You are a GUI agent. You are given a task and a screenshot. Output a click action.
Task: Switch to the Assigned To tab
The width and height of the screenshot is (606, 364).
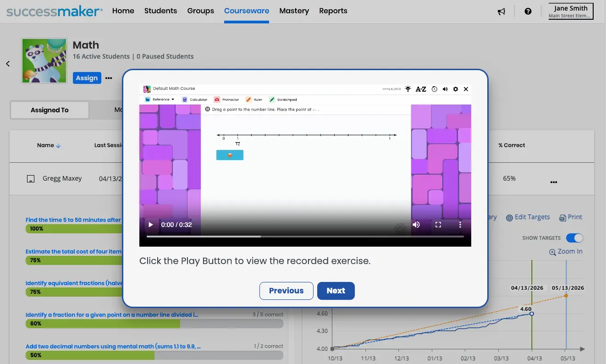tap(50, 110)
